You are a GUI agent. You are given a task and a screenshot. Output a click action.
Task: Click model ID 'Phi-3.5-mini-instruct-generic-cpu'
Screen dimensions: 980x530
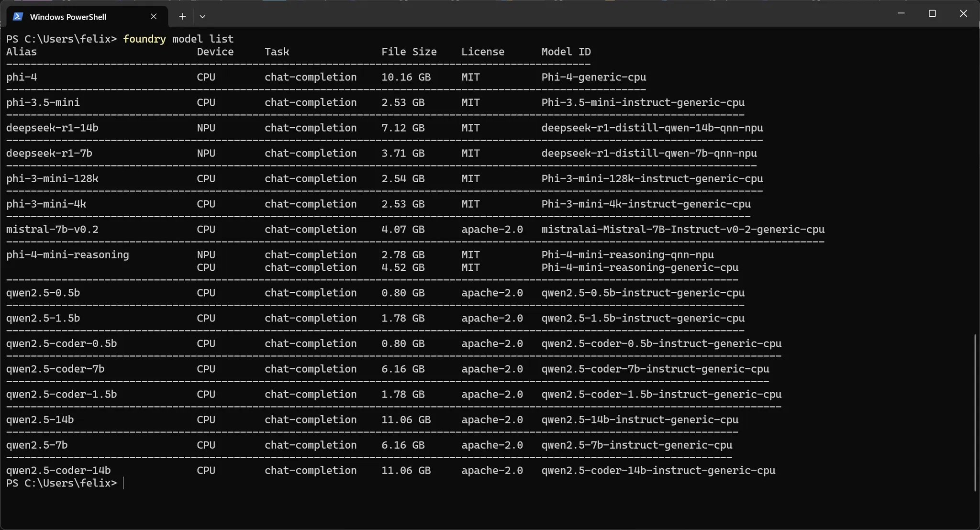tap(643, 102)
